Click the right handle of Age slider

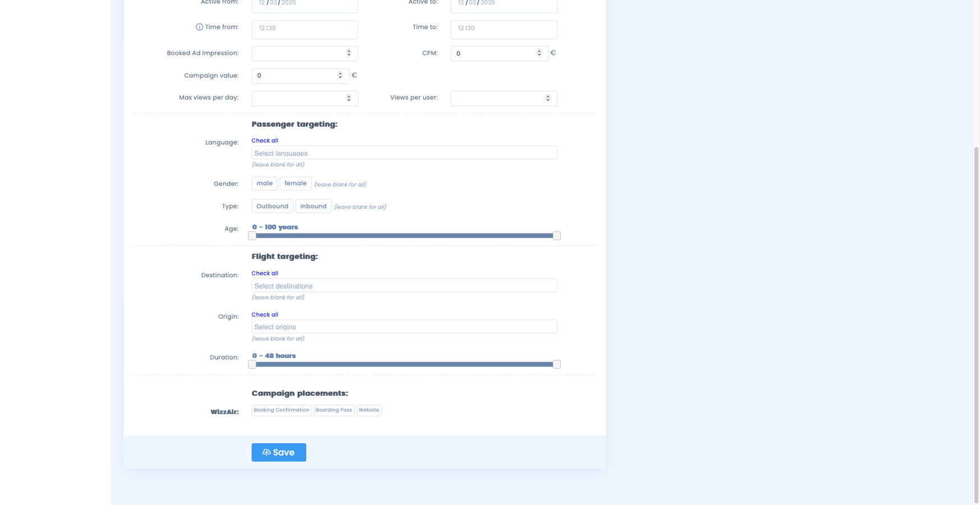(x=556, y=236)
